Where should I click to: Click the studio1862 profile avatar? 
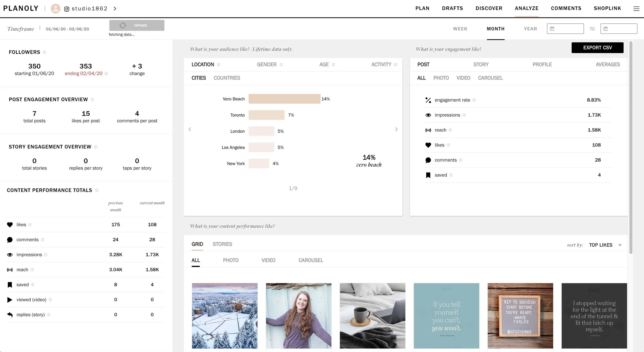[55, 9]
